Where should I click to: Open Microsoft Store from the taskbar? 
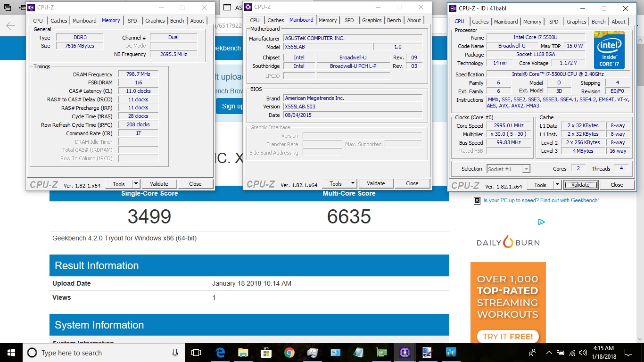click(x=266, y=353)
